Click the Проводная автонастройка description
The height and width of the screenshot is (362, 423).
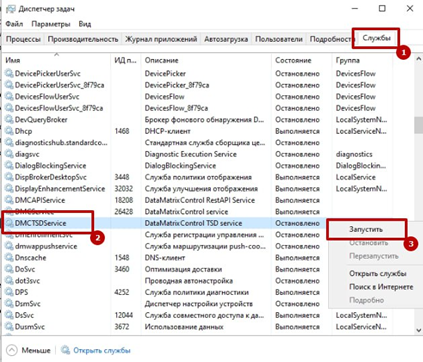pyautogui.click(x=189, y=281)
